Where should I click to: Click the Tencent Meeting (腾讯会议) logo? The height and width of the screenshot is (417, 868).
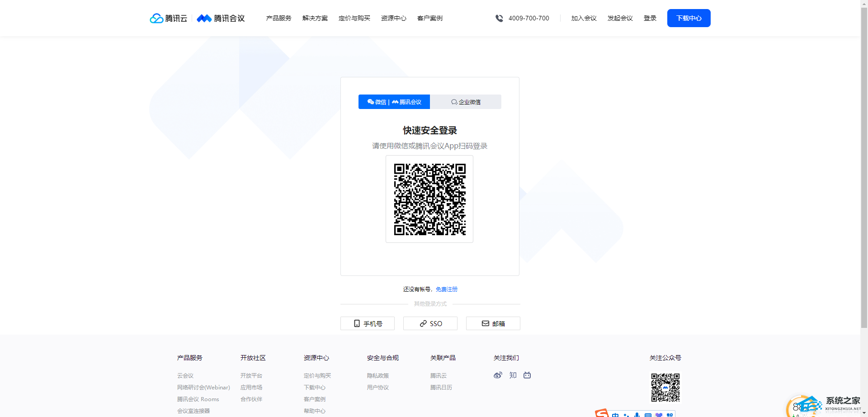click(221, 18)
